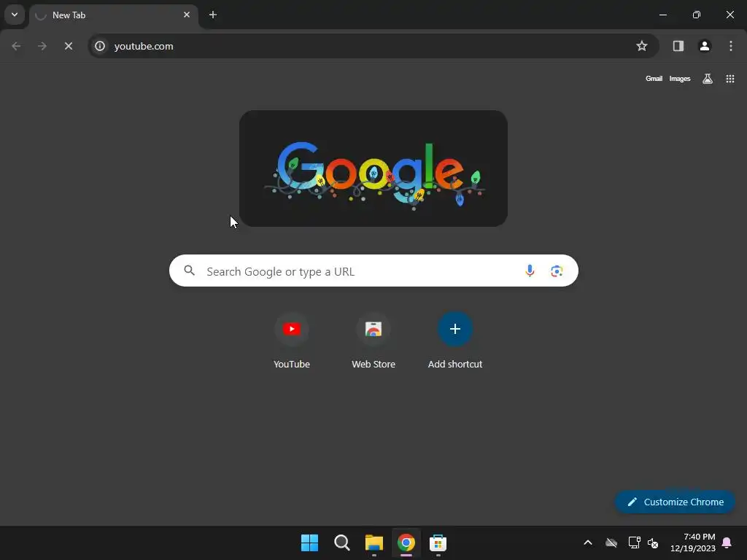Launch File Explorer from taskbar
The image size is (747, 560).
click(x=374, y=542)
